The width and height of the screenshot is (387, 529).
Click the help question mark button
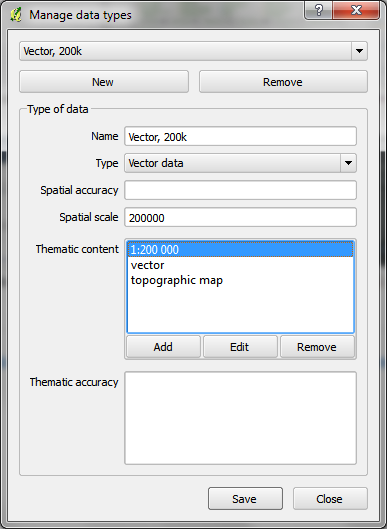pos(318,10)
